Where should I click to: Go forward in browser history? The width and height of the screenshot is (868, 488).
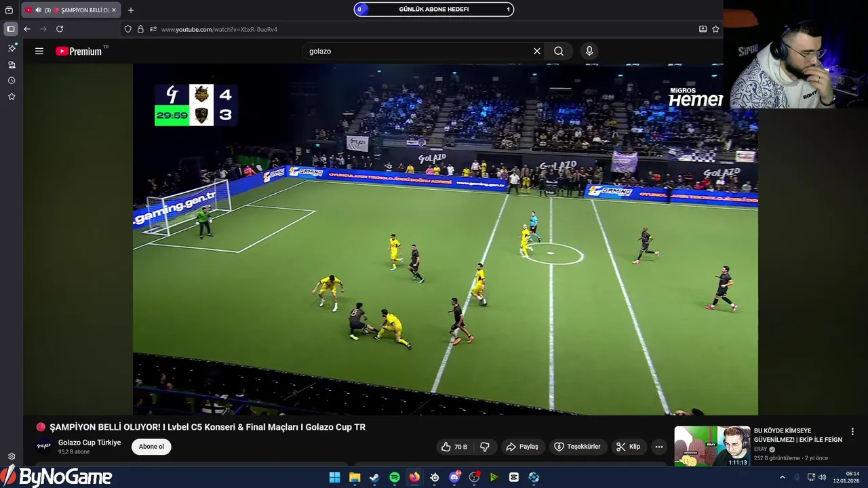pyautogui.click(x=43, y=29)
